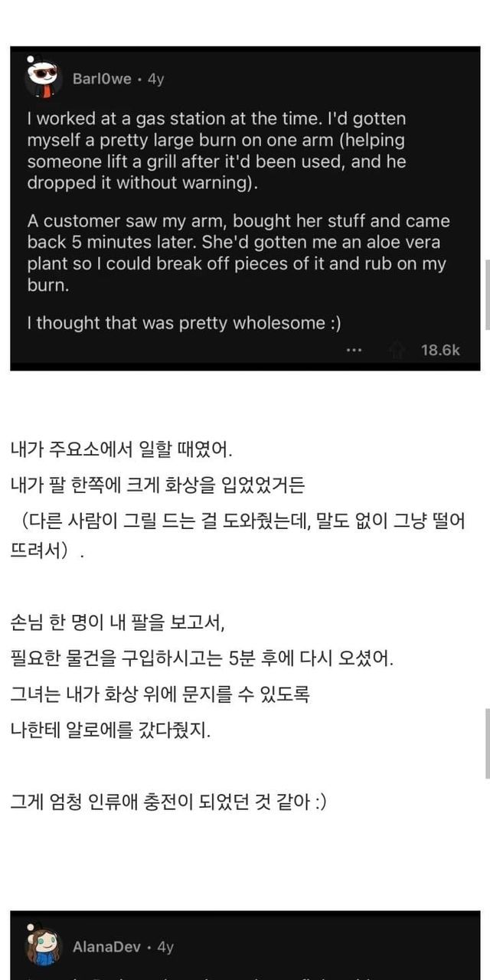490x980 pixels.
Task: Click AlanaDev's avatar icon
Action: click(43, 946)
